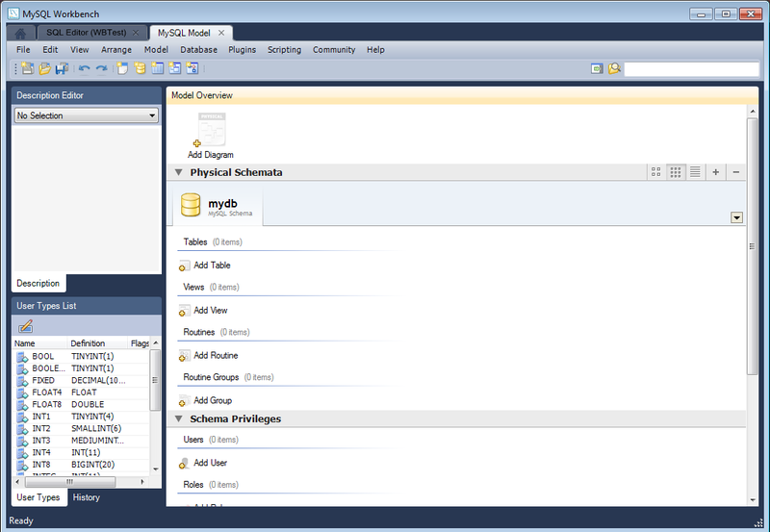Click the INT8 type icon
Viewport: 770px width, 532px height.
22,465
